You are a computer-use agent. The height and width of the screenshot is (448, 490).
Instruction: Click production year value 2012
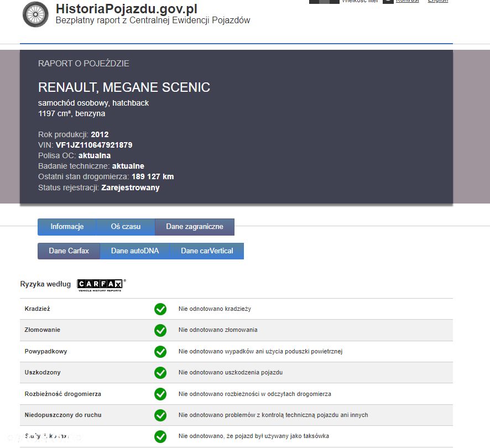pos(100,135)
